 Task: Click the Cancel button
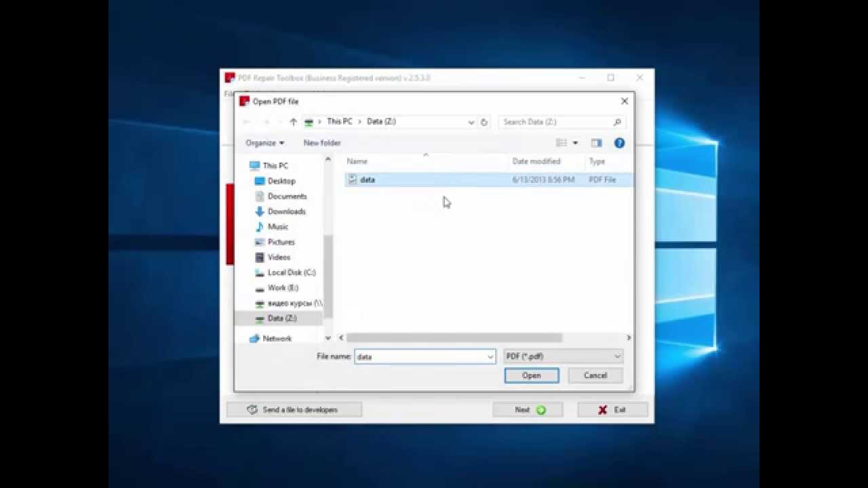tap(595, 375)
